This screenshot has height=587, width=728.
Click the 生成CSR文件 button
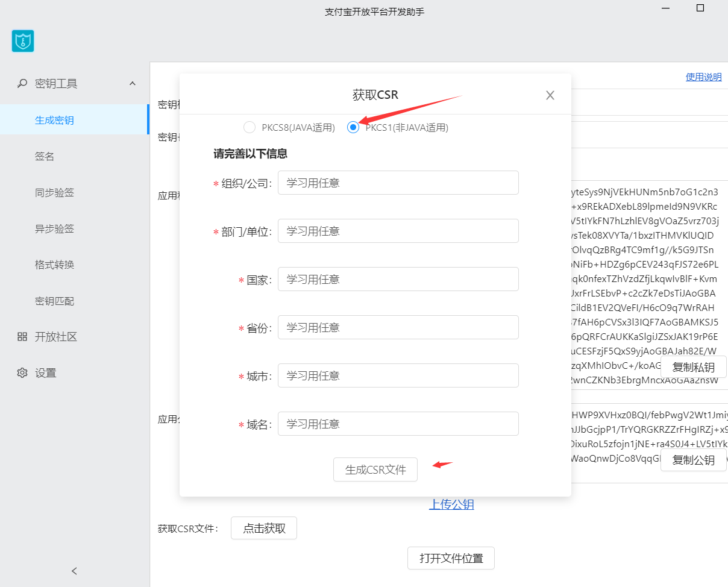pos(375,469)
